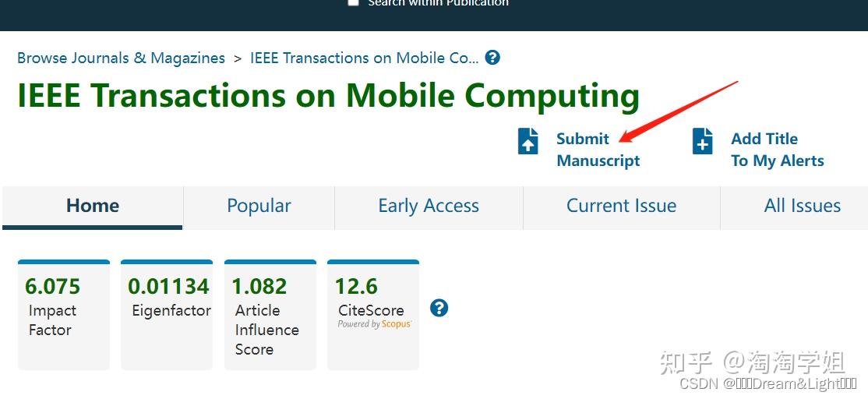Image resolution: width=868 pixels, height=399 pixels.
Task: Click help icon next to CiteScore card
Action: (x=439, y=308)
